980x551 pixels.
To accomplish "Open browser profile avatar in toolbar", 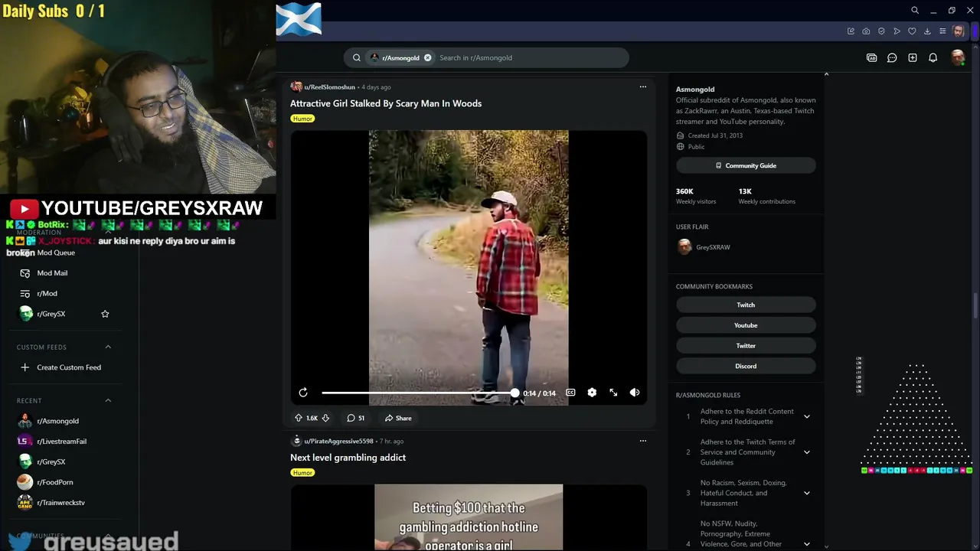I will point(959,31).
